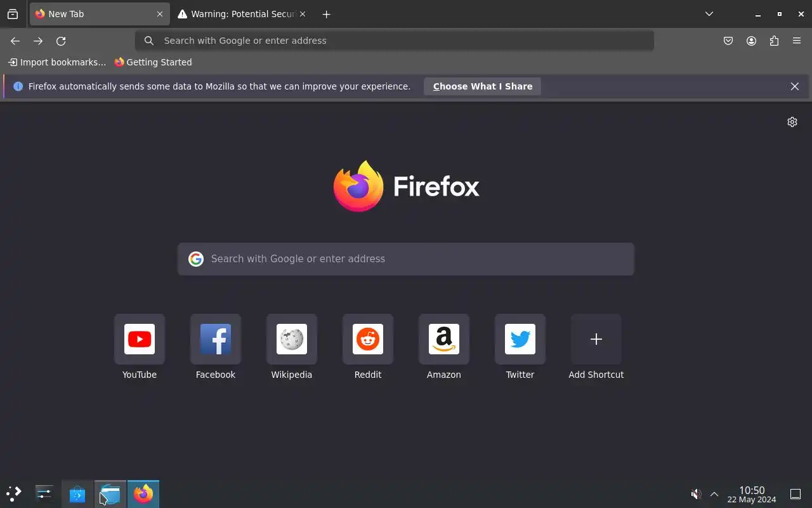812x508 pixels.
Task: Open the Save to Pocket icon
Action: [728, 41]
